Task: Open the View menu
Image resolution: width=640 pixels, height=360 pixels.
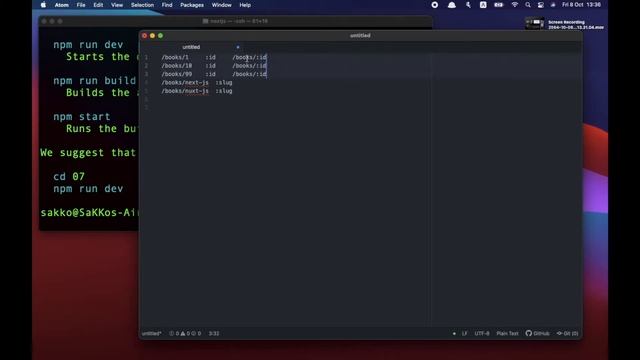Action: point(117,5)
